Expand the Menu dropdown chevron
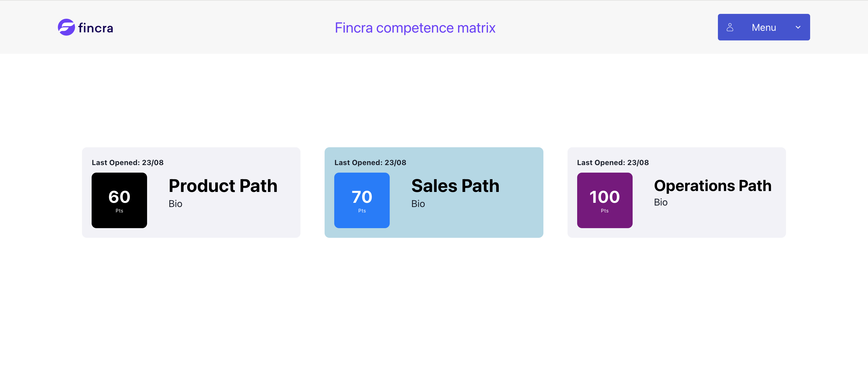Image resolution: width=868 pixels, height=373 pixels. [797, 27]
